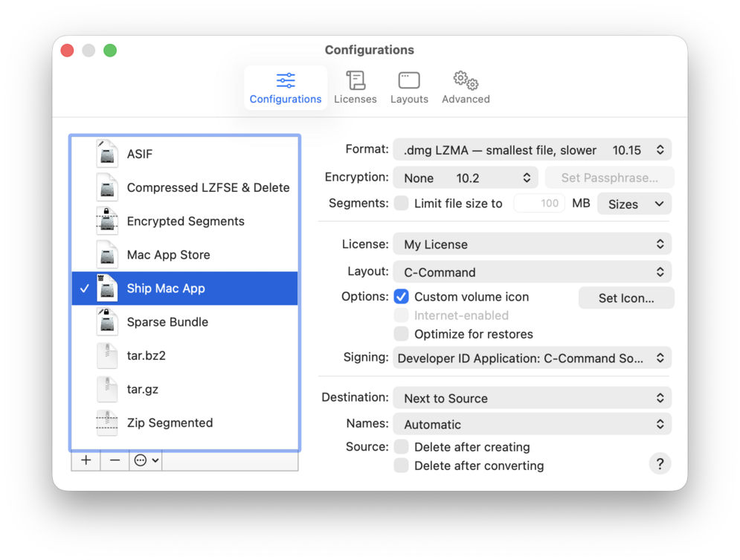Open the help question mark button

pyautogui.click(x=660, y=464)
